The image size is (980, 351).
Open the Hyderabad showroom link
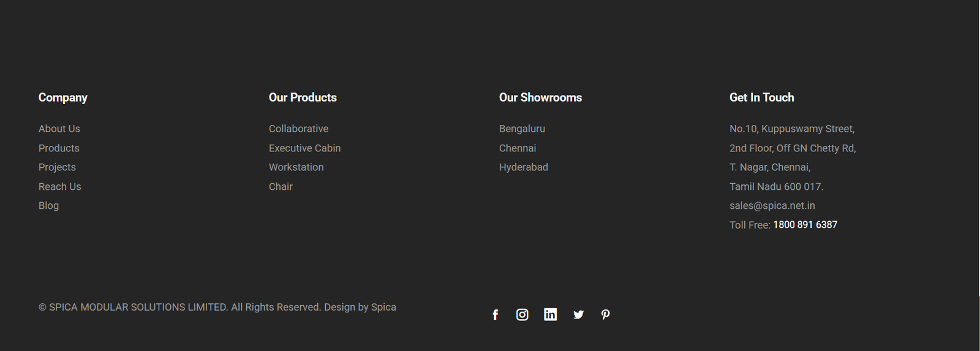524,167
